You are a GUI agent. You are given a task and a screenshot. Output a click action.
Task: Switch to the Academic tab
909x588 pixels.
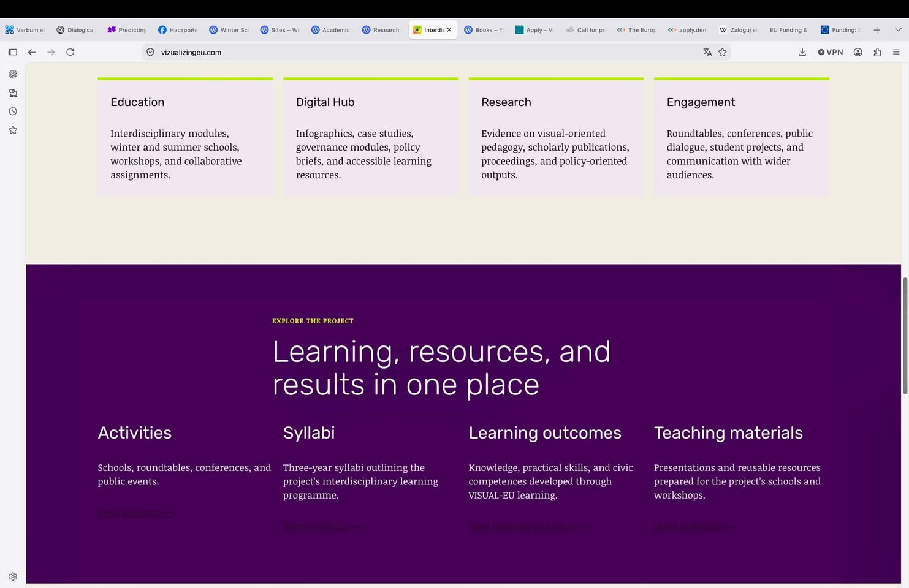[x=330, y=29]
